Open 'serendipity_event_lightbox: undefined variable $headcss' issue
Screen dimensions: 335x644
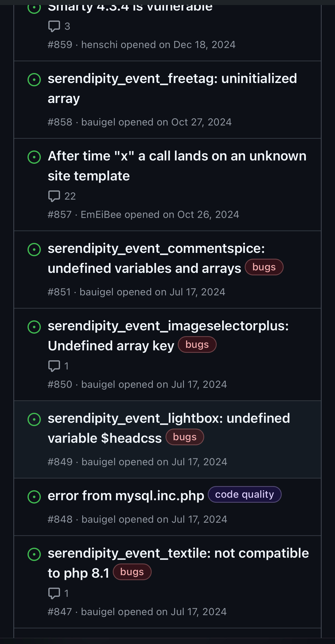169,428
